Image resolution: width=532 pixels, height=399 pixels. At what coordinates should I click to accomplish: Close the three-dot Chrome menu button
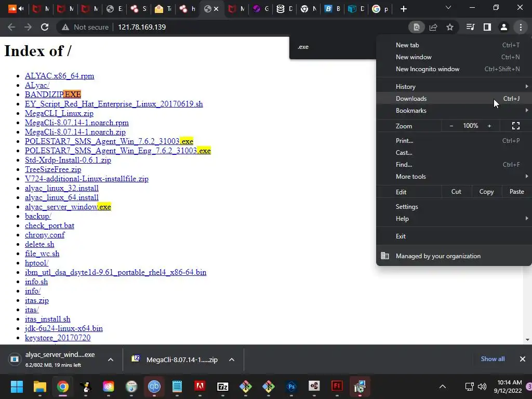tap(521, 27)
